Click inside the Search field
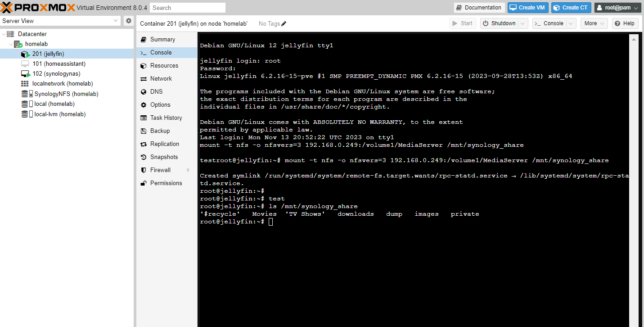Screen dimensions: 644x327 click(x=188, y=8)
